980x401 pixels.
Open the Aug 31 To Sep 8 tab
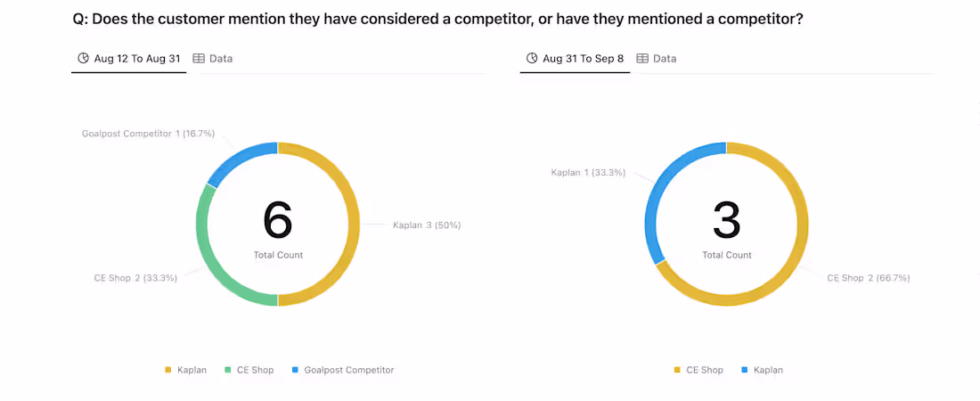583,59
